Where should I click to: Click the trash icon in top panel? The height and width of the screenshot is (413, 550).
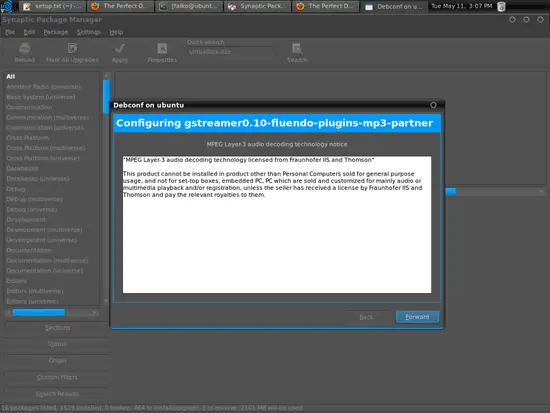pos(501,6)
